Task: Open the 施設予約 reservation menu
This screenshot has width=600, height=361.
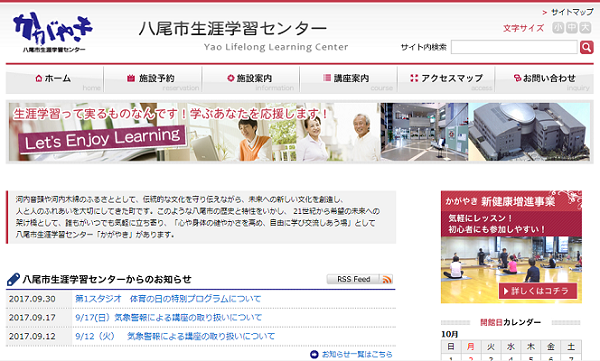Action: click(x=153, y=80)
